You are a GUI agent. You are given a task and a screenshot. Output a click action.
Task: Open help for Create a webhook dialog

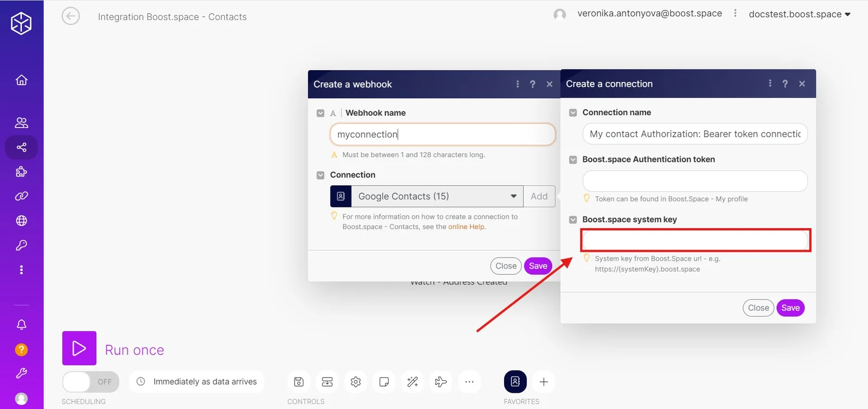click(x=533, y=84)
